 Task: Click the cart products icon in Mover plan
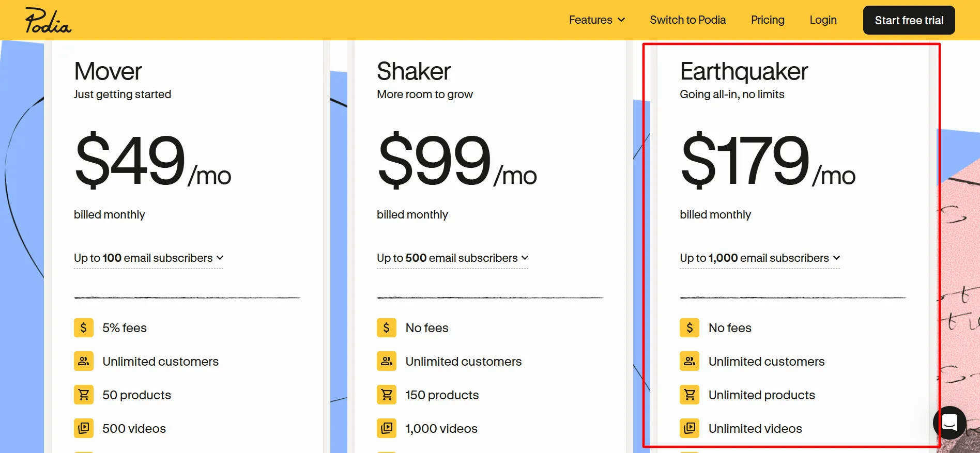(84, 395)
